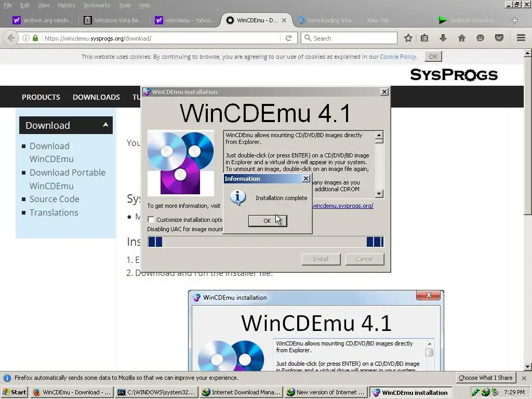This screenshot has height=399, width=532.
Task: Accept cookies with OK button
Action: (x=433, y=57)
